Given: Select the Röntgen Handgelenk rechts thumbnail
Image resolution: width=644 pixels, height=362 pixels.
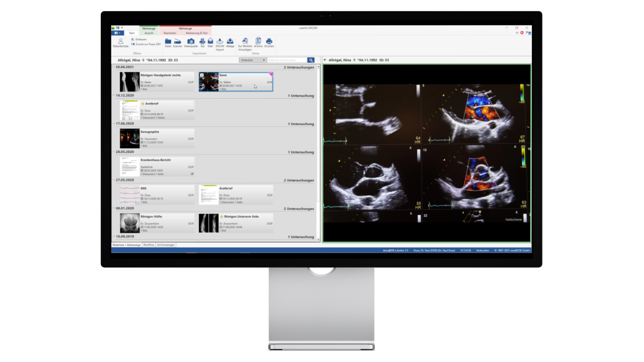Looking at the screenshot, I should 129,82.
